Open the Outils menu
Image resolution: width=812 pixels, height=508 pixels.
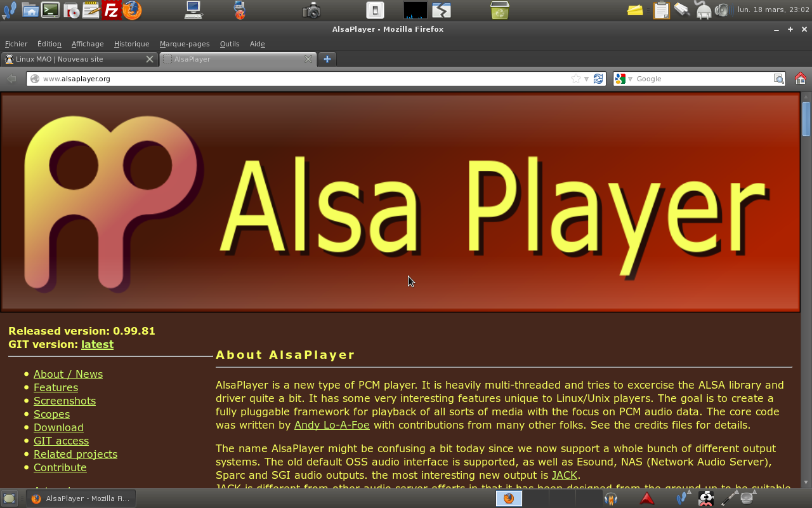tap(230, 44)
